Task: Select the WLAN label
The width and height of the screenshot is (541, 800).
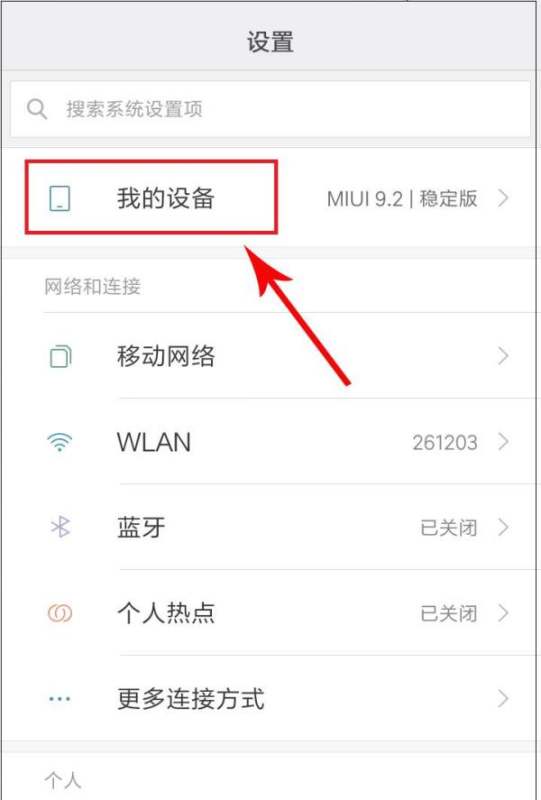Action: point(154,442)
